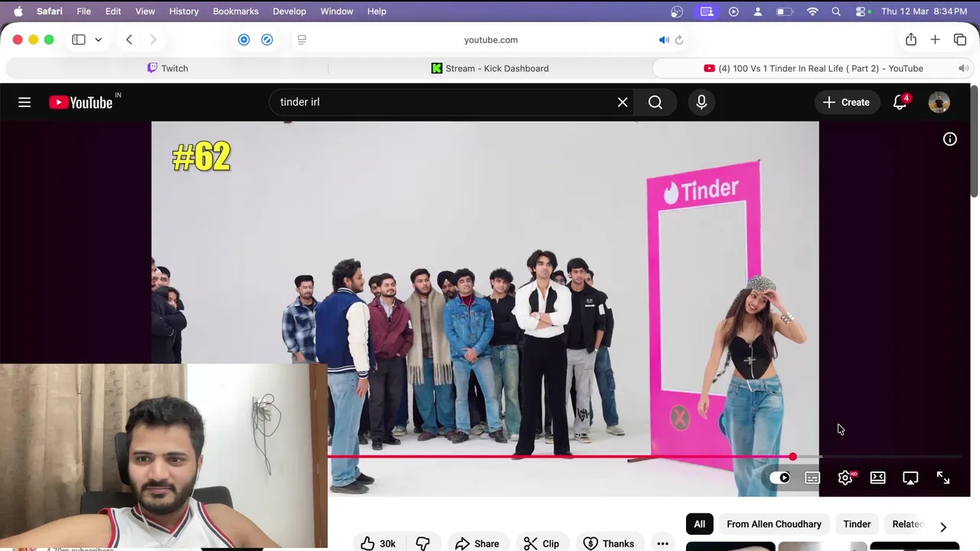Open more actions ellipsis below video

pyautogui.click(x=662, y=543)
